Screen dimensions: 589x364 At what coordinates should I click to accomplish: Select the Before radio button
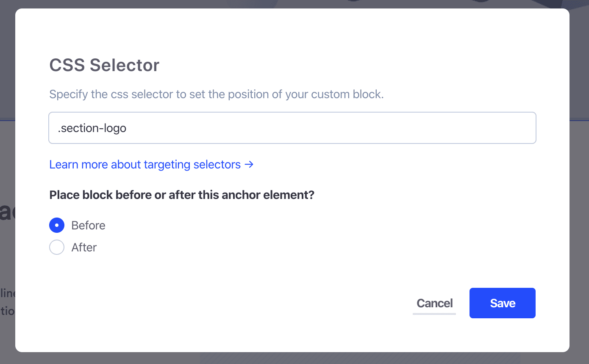point(57,225)
